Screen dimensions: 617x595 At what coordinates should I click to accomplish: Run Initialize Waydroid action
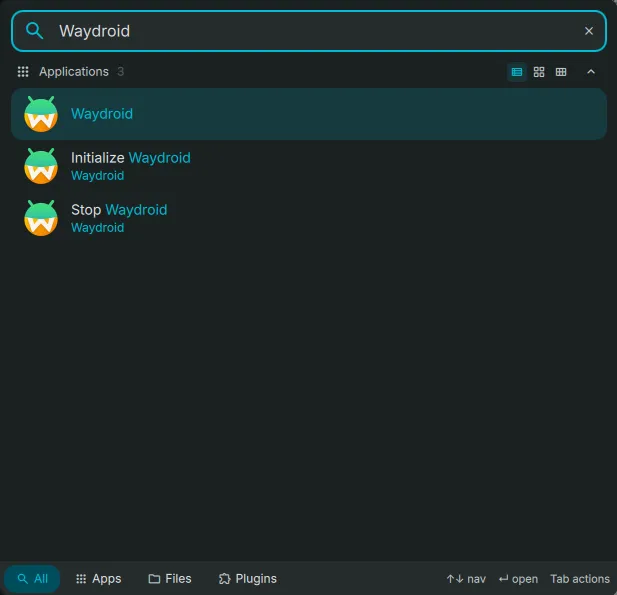click(130, 158)
